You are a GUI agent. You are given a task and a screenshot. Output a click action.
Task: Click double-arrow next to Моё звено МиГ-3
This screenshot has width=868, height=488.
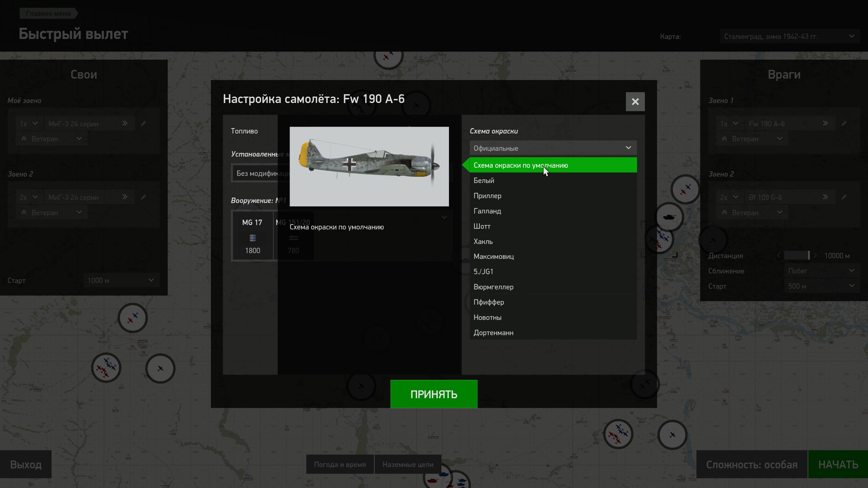click(x=125, y=123)
